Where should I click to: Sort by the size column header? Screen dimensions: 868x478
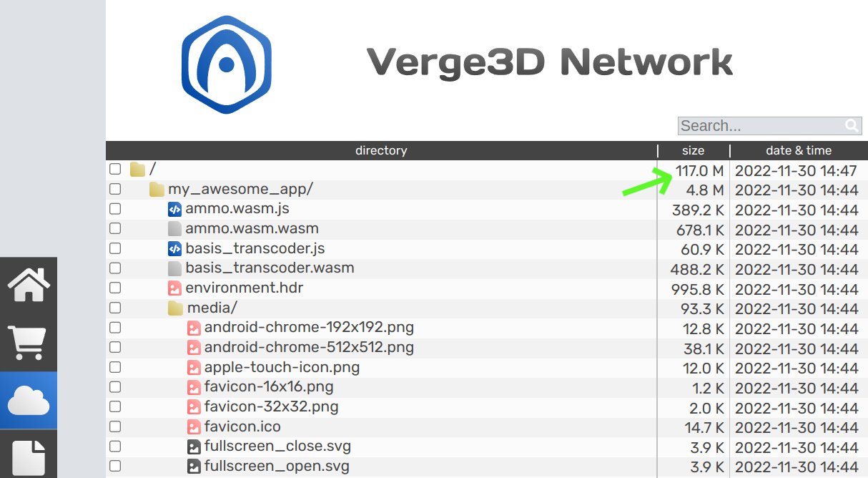click(x=693, y=150)
